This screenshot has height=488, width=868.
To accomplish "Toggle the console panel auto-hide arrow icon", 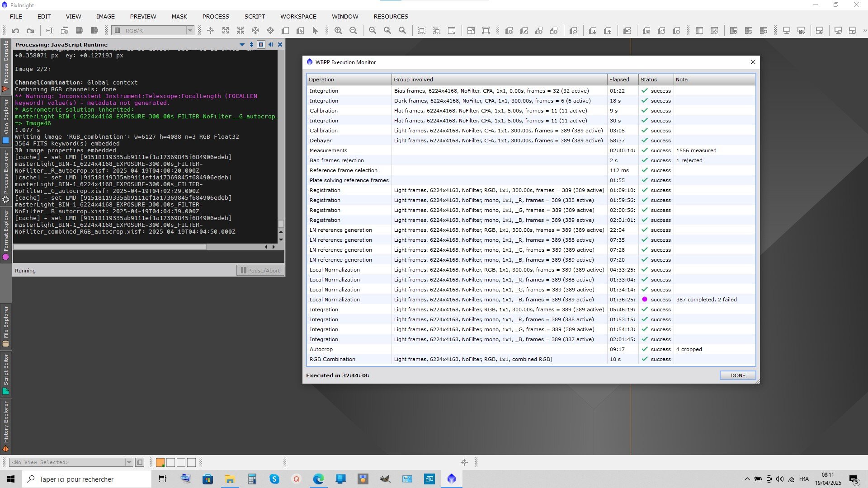I will (270, 44).
